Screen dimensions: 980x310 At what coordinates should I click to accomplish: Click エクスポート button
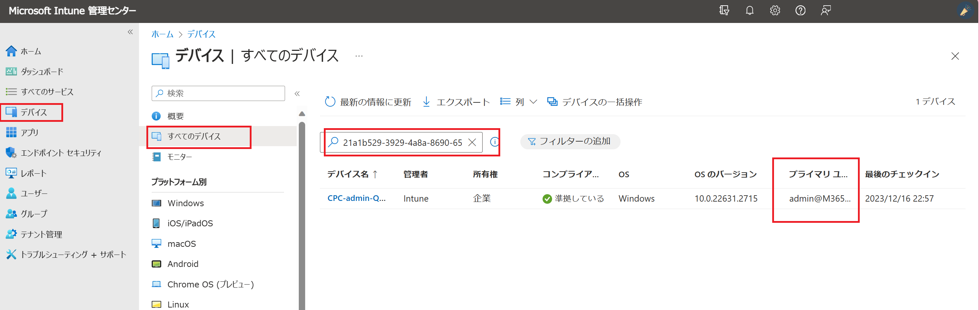tap(456, 102)
